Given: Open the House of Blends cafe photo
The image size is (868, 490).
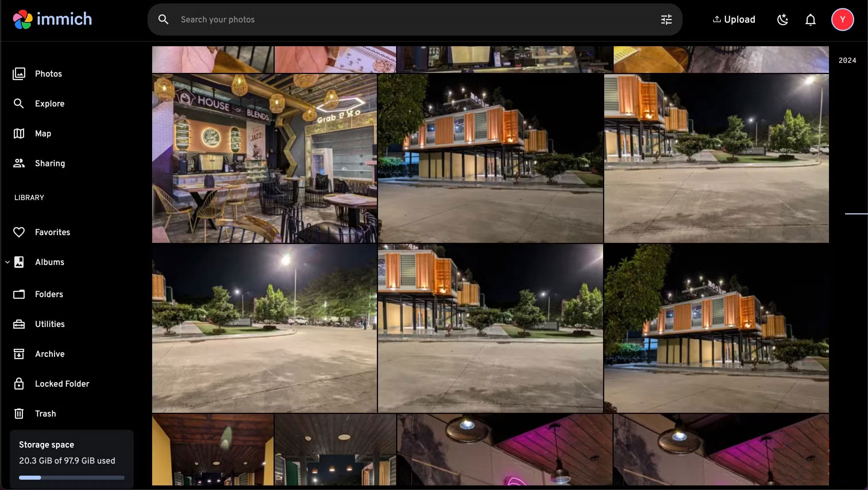Looking at the screenshot, I should coord(264,158).
